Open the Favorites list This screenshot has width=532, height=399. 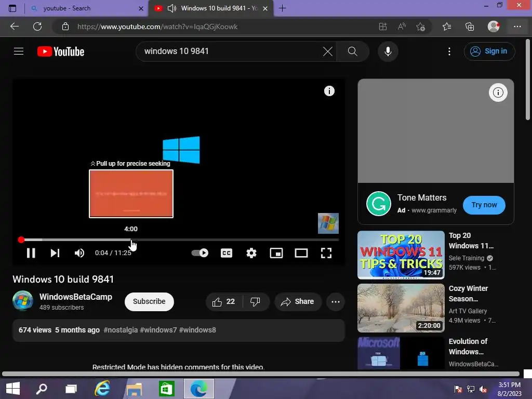pyautogui.click(x=447, y=26)
